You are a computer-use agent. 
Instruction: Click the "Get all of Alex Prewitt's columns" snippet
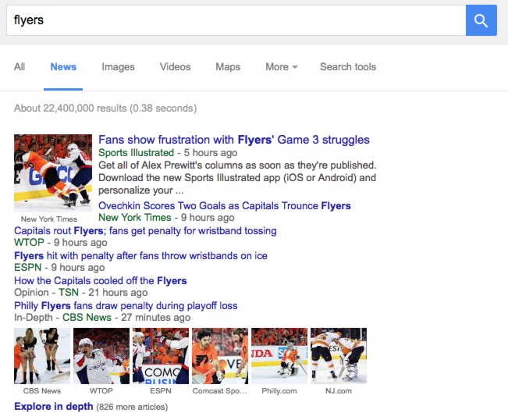coord(237,177)
